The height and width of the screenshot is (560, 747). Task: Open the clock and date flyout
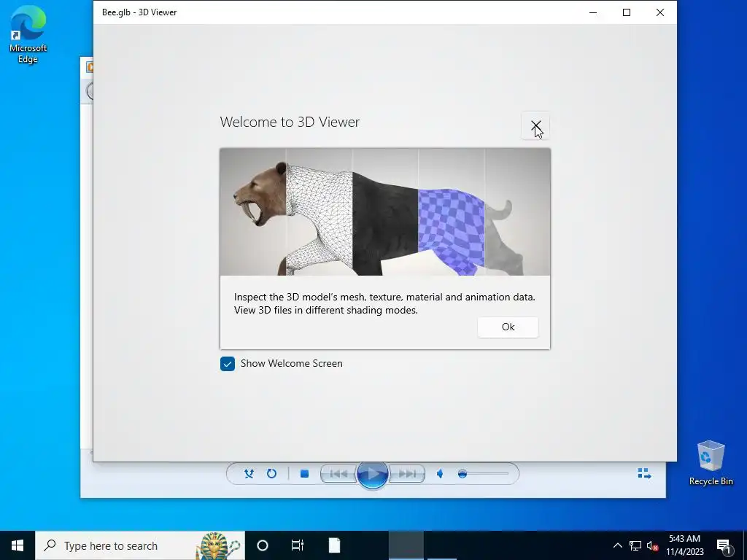(684, 545)
